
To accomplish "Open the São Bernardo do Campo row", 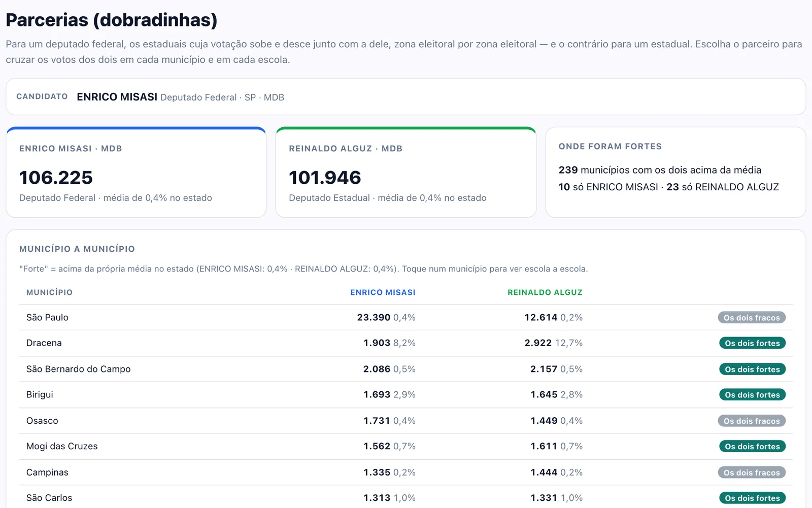I will [405, 369].
